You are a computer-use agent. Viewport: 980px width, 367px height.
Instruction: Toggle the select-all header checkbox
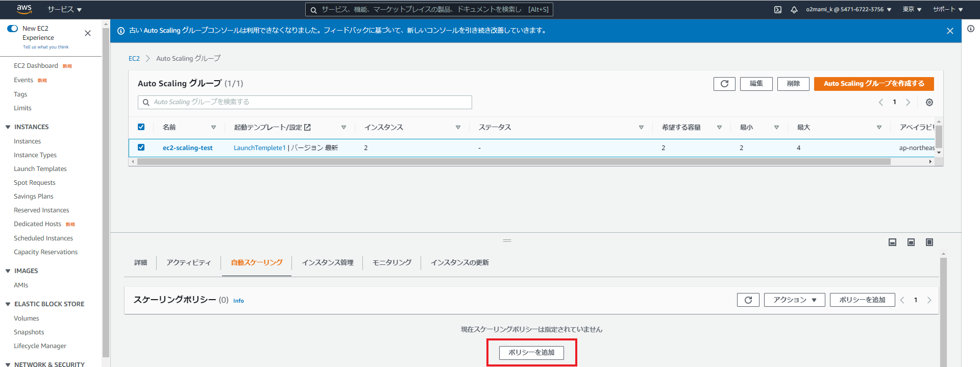tap(141, 127)
